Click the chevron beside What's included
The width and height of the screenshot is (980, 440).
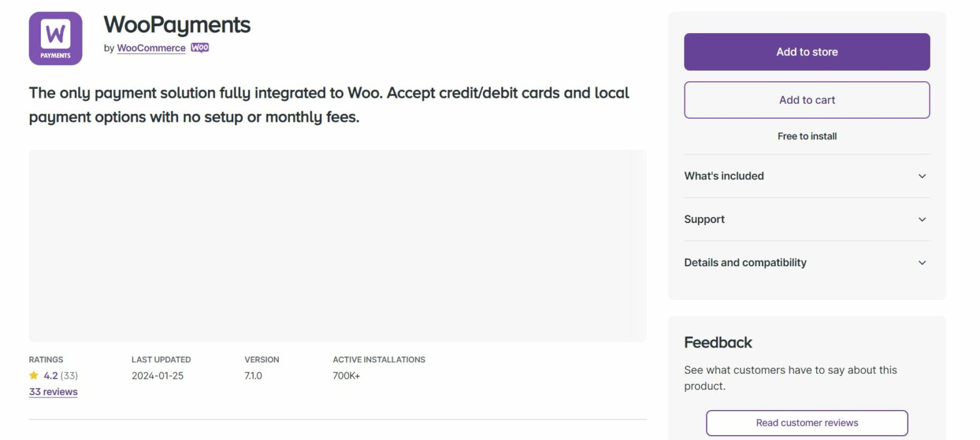tap(922, 176)
